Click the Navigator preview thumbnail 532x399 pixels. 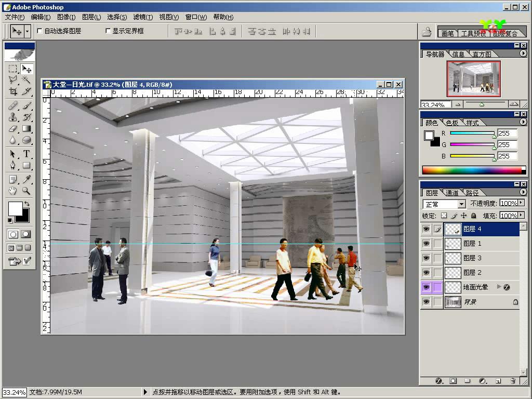pos(474,79)
